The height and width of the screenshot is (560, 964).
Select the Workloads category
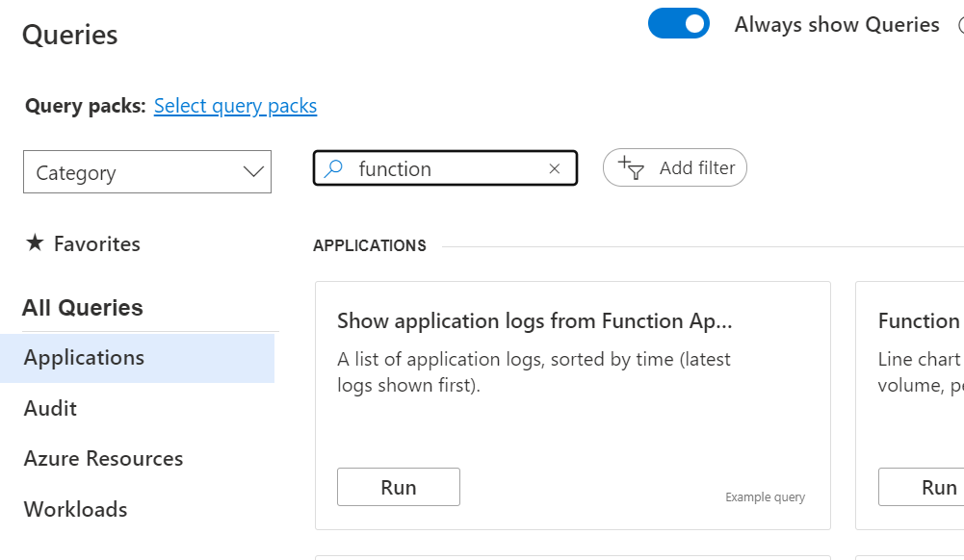click(x=75, y=509)
